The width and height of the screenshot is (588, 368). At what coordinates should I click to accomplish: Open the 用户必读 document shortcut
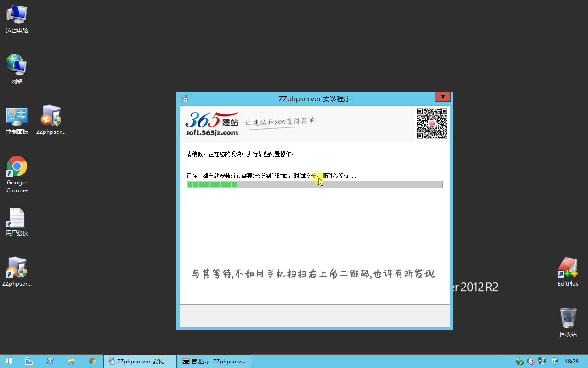17,222
